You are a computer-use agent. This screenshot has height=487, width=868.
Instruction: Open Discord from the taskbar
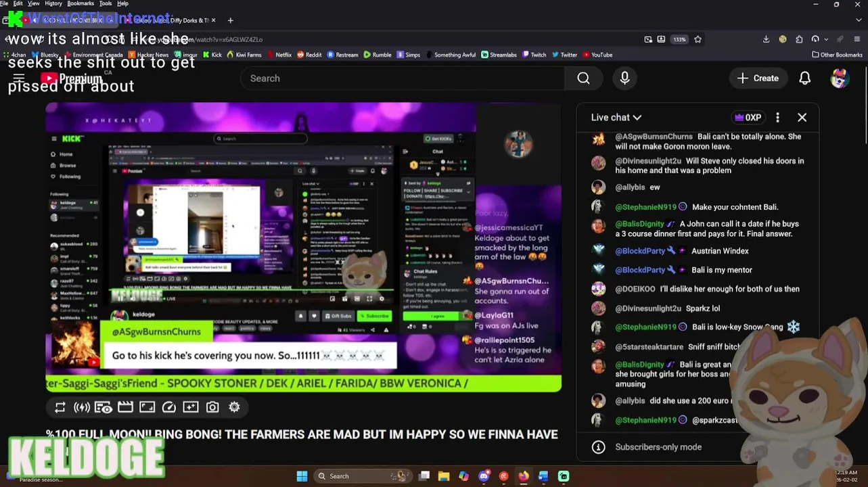pyautogui.click(x=484, y=476)
